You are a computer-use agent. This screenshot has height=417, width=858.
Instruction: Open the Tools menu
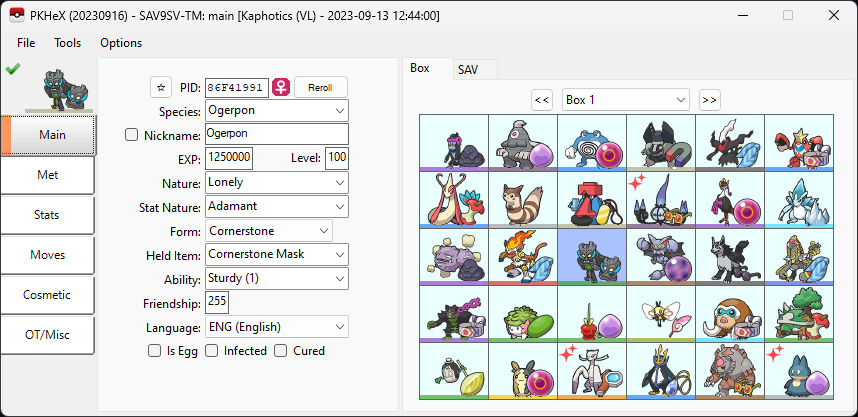click(67, 43)
